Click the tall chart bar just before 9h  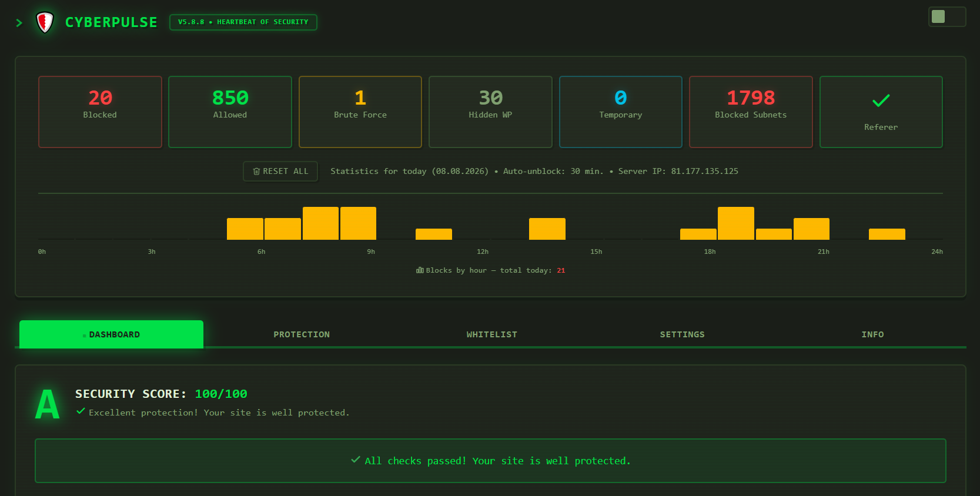click(x=358, y=223)
